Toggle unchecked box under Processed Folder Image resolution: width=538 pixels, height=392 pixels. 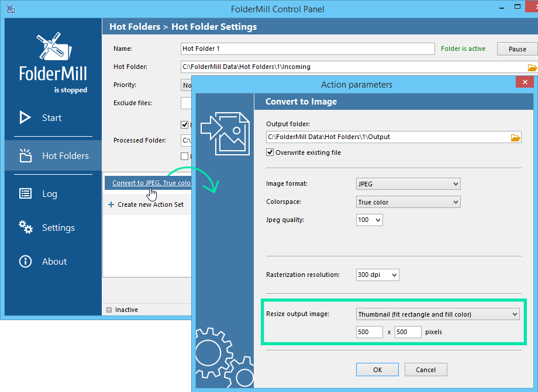coord(185,156)
